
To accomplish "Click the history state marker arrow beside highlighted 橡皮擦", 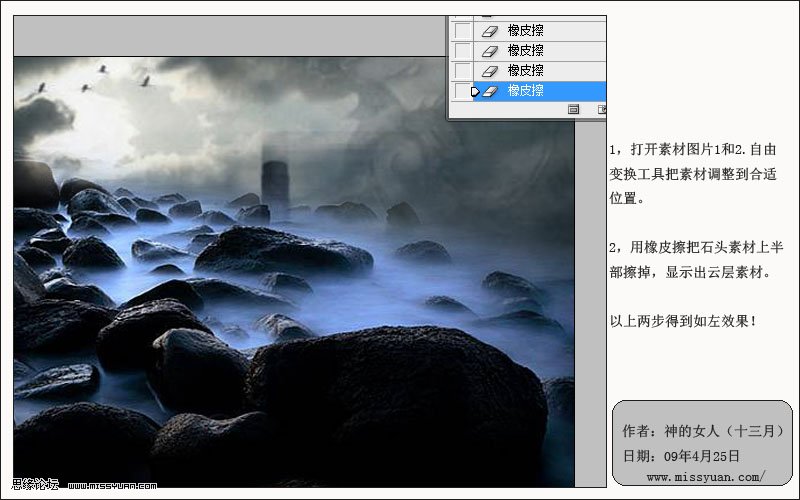I will pos(475,92).
